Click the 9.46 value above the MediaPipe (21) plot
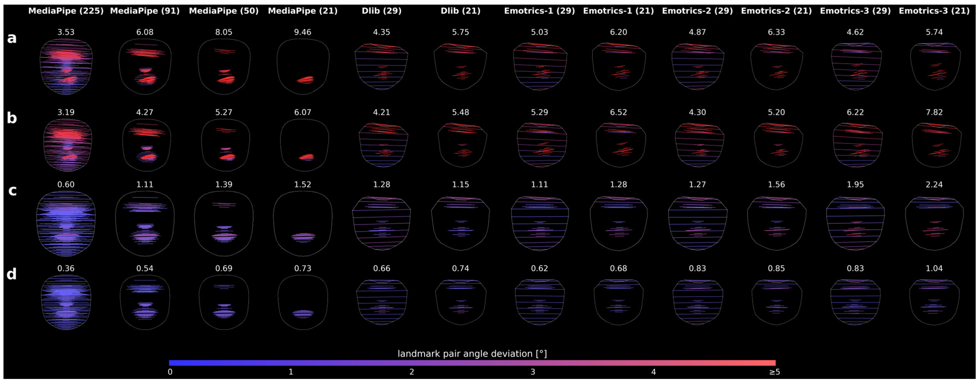Screen dimensions: 980x383 point(303,32)
